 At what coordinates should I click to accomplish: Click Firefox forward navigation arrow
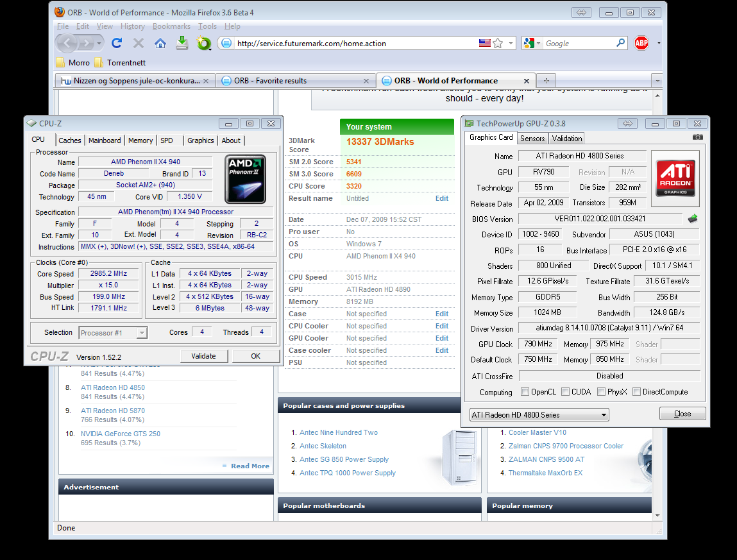[x=85, y=44]
